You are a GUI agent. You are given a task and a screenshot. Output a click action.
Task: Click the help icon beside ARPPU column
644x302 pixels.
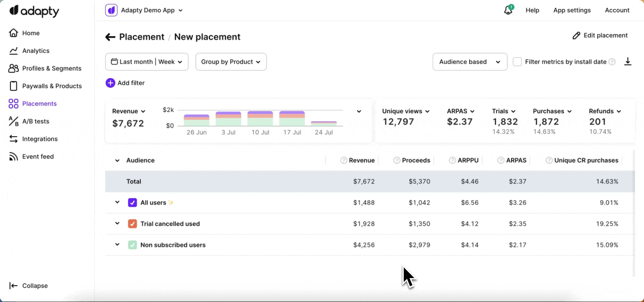[452, 160]
